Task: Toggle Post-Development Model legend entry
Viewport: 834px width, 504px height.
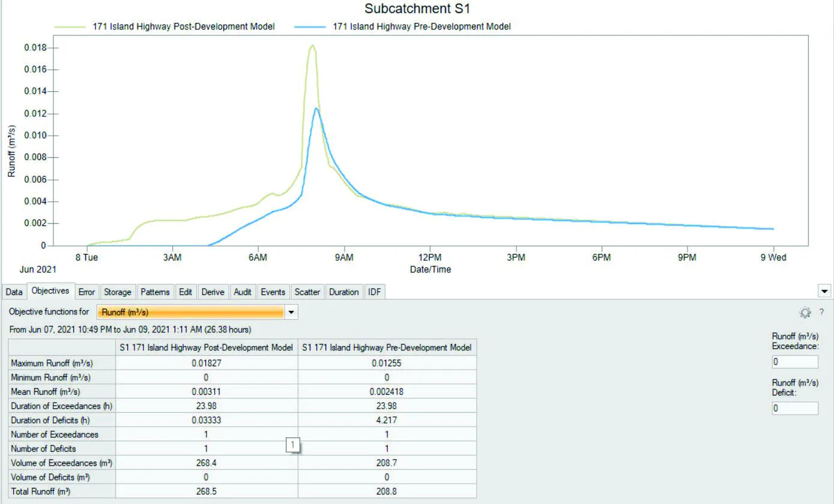Action: [x=165, y=26]
